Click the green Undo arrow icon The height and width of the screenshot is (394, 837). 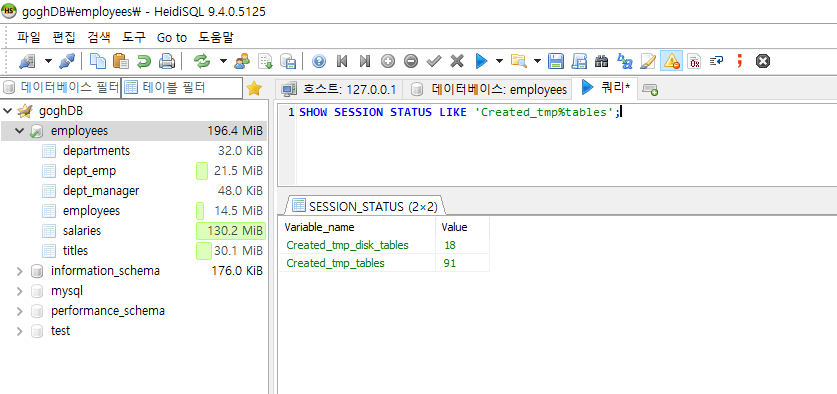coord(144,61)
